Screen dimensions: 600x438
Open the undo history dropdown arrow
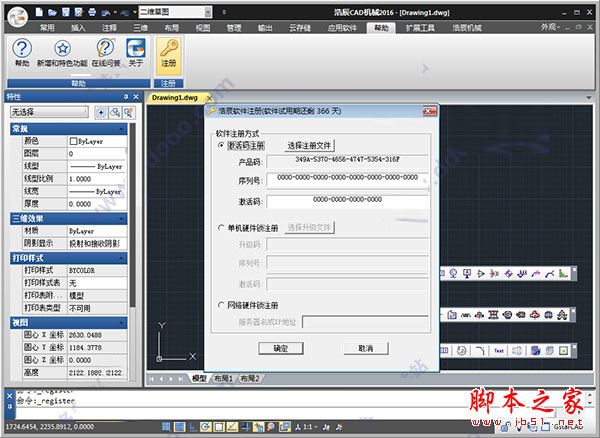click(x=115, y=13)
